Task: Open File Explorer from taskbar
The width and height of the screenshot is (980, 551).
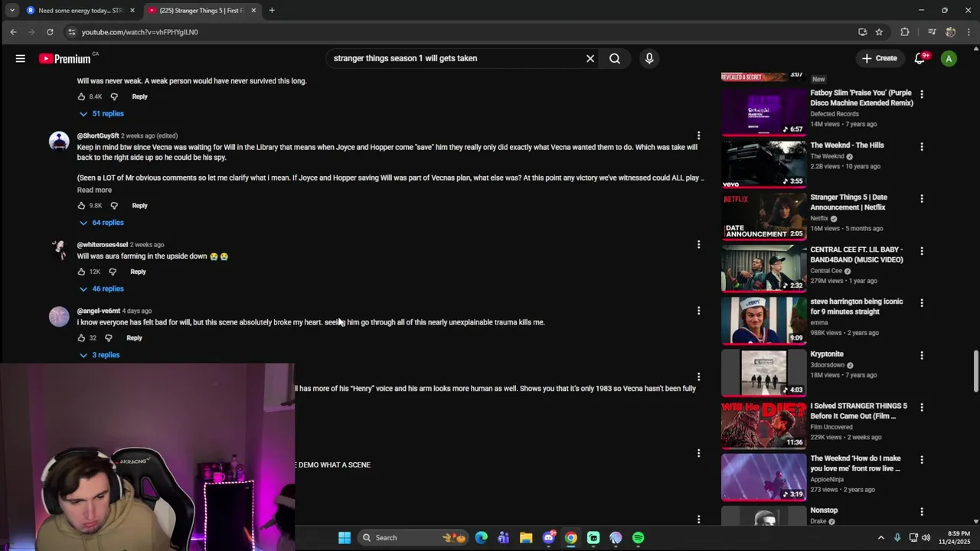Action: [526, 538]
